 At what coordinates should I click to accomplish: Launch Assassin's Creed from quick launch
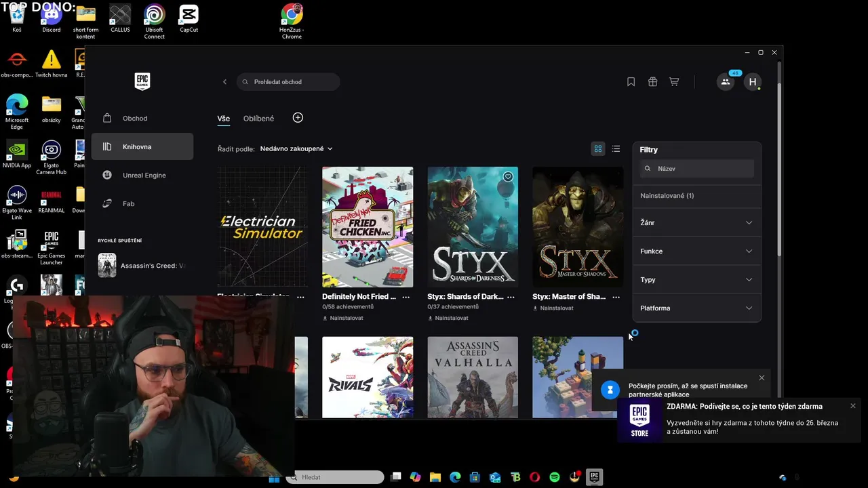point(141,266)
